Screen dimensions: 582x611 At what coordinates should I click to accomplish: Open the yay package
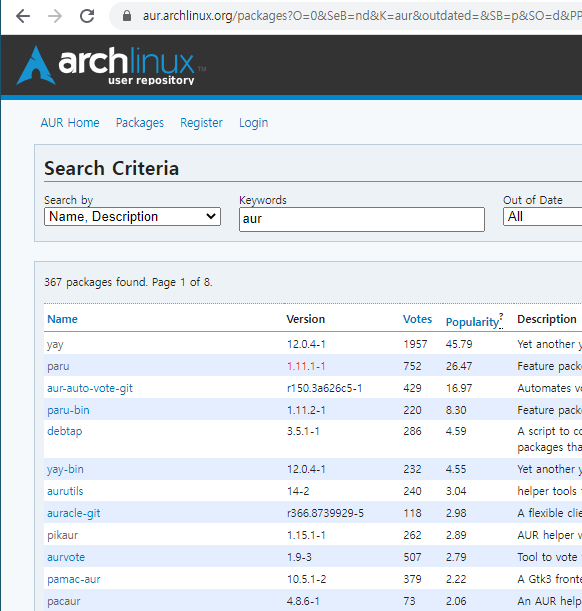point(55,344)
